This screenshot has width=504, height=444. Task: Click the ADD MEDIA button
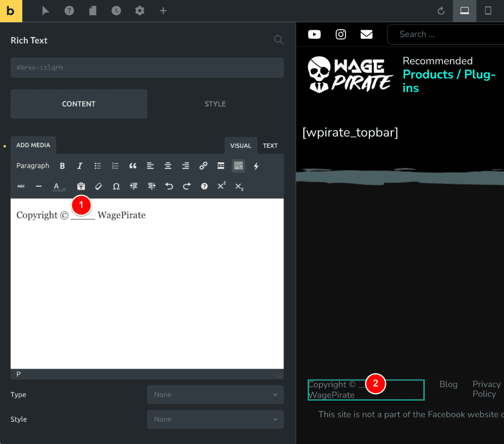[33, 145]
